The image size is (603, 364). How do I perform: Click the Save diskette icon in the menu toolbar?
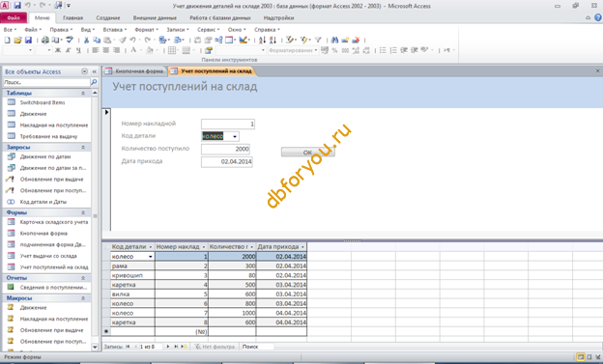(x=28, y=40)
